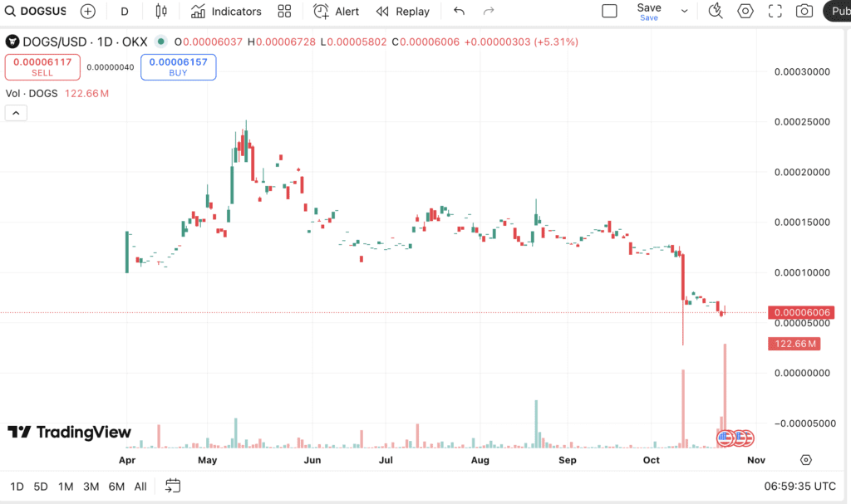Open the layout setup square icon
Screen dimensions: 851x504
click(x=609, y=12)
